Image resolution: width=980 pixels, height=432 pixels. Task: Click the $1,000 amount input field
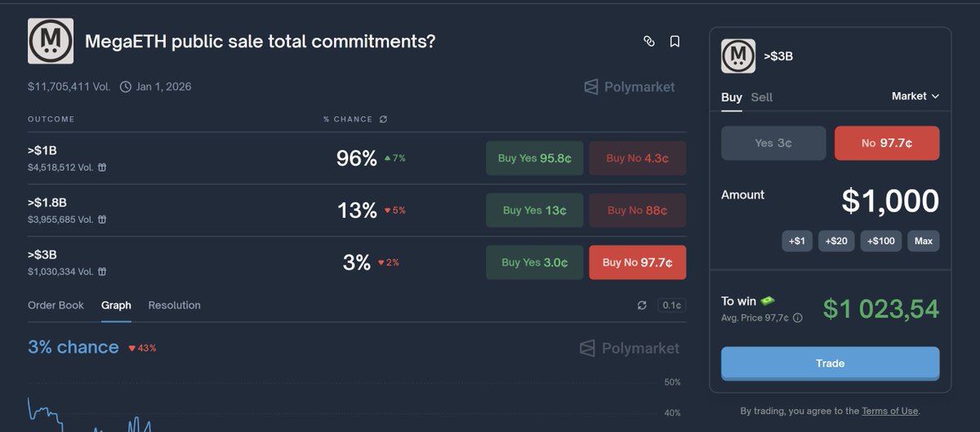889,201
